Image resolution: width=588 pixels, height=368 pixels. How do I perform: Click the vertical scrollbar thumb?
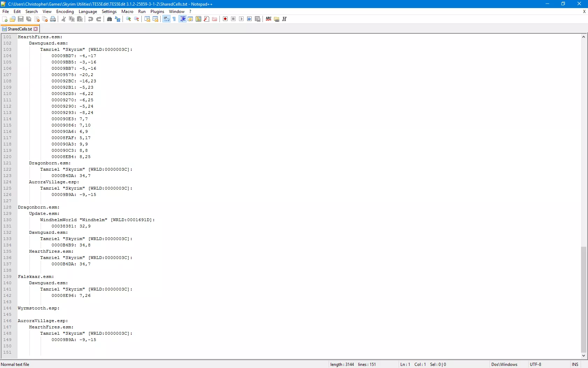click(x=583, y=300)
